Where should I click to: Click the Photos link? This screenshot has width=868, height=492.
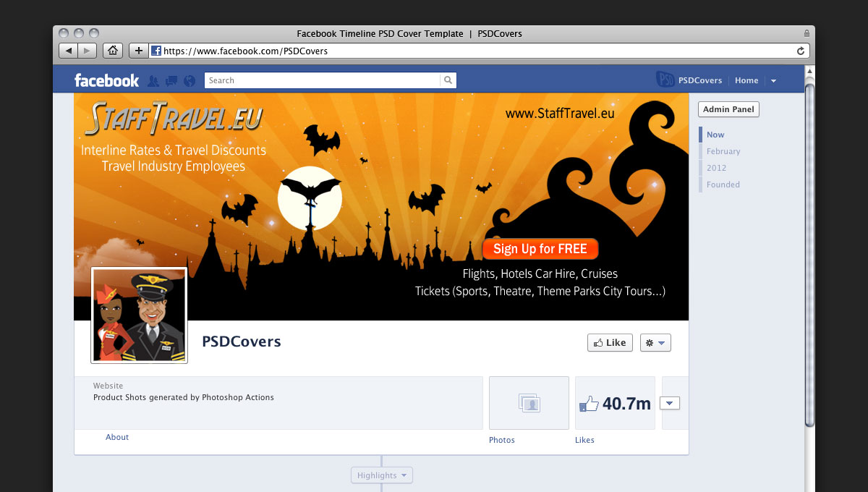[x=502, y=440]
